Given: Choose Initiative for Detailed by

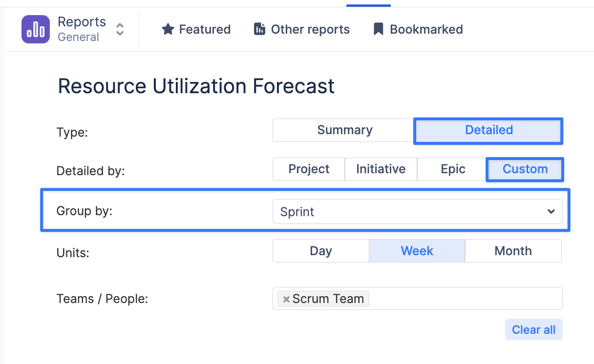Looking at the screenshot, I should [381, 169].
